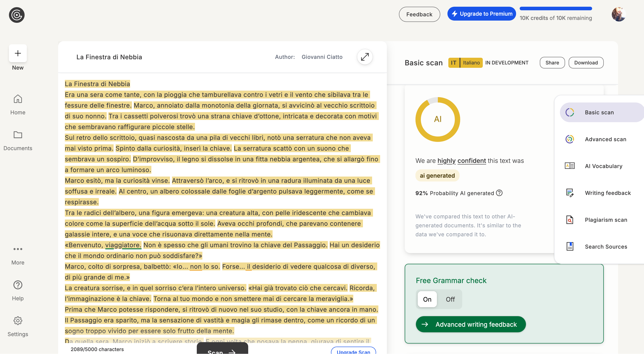The height and width of the screenshot is (354, 644).
Task: Click the underlined word 'viaggiatore'
Action: click(123, 245)
